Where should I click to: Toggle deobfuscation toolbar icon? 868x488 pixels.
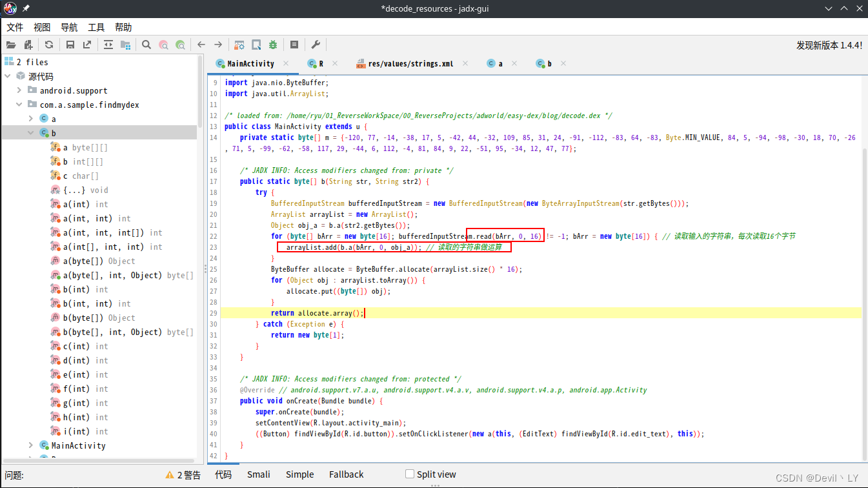coord(239,45)
